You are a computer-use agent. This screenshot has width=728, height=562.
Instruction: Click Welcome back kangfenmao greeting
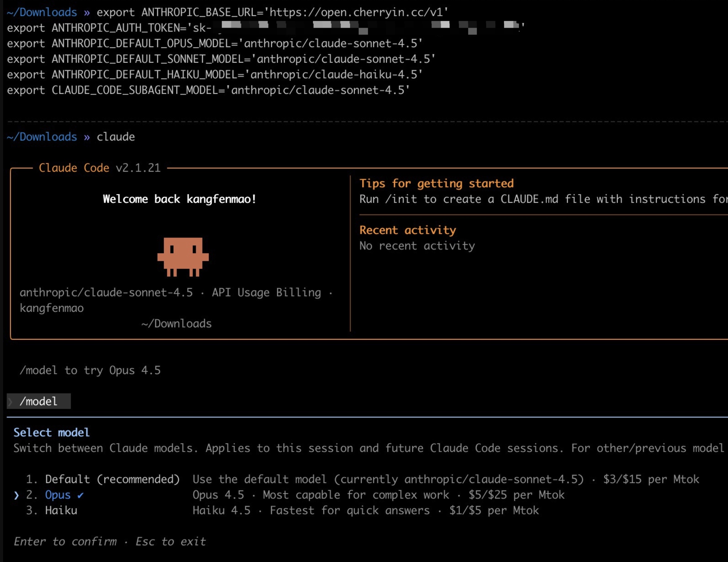click(x=179, y=199)
